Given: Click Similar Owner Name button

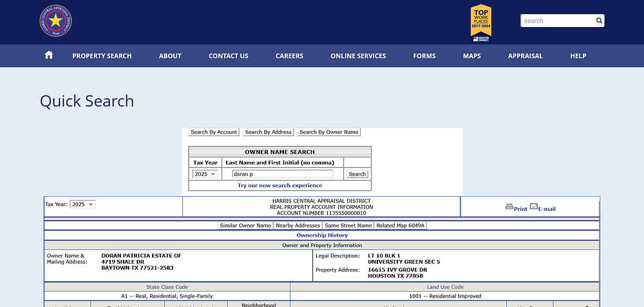Looking at the screenshot, I should pos(245,226).
